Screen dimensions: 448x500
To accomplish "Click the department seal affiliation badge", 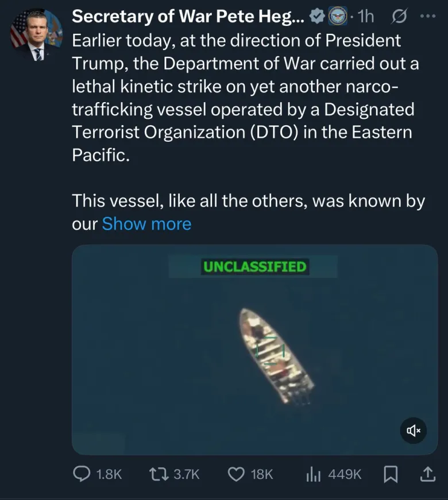I will point(337,17).
